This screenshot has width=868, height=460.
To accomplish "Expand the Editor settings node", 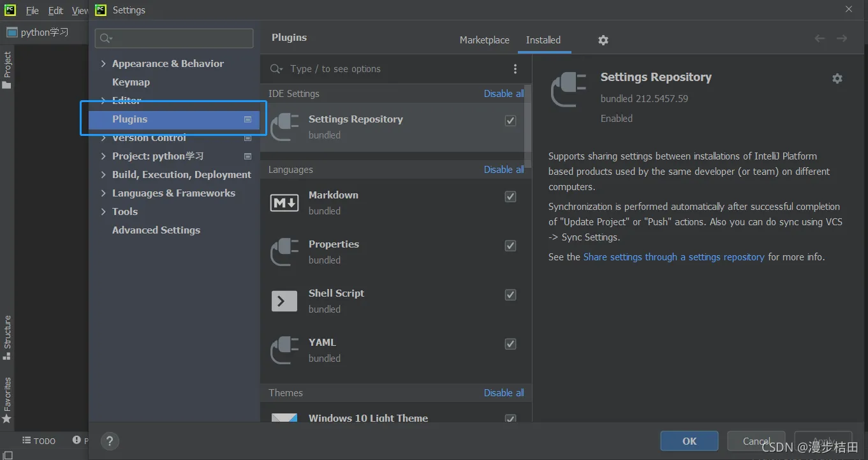I will [103, 101].
